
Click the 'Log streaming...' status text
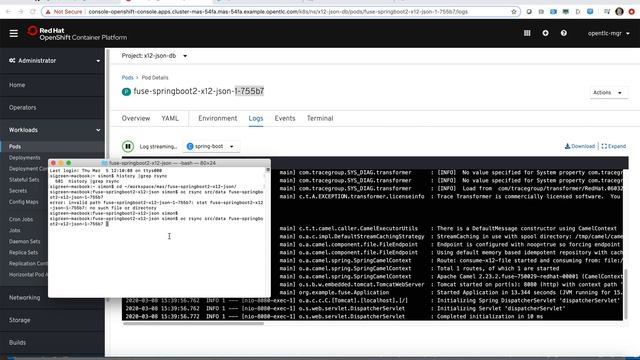158,147
